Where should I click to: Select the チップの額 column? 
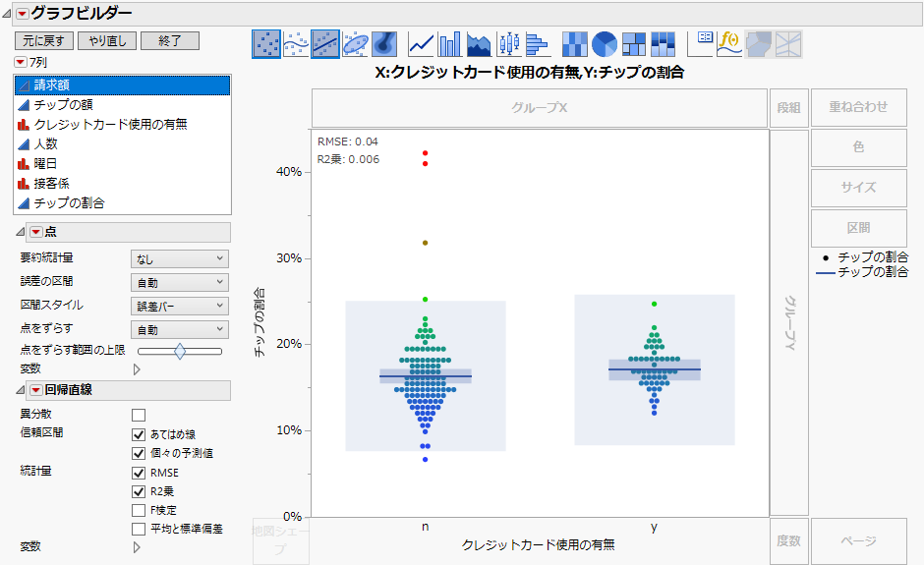[x=123, y=105]
